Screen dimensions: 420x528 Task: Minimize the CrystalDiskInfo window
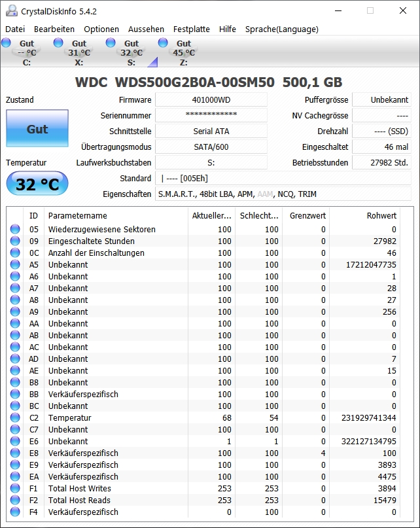(x=338, y=10)
